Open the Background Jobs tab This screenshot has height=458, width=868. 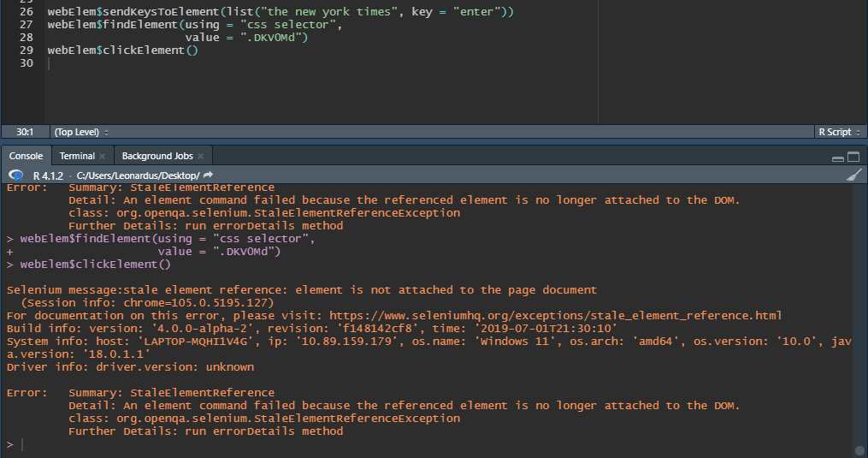pyautogui.click(x=157, y=156)
